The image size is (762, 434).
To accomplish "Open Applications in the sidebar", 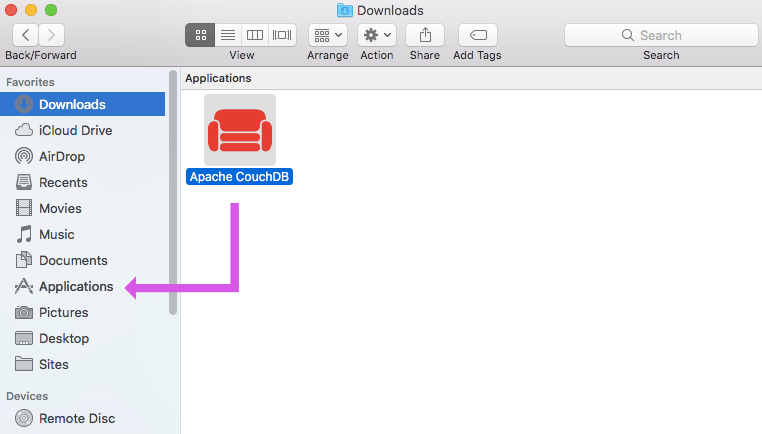I will click(76, 287).
